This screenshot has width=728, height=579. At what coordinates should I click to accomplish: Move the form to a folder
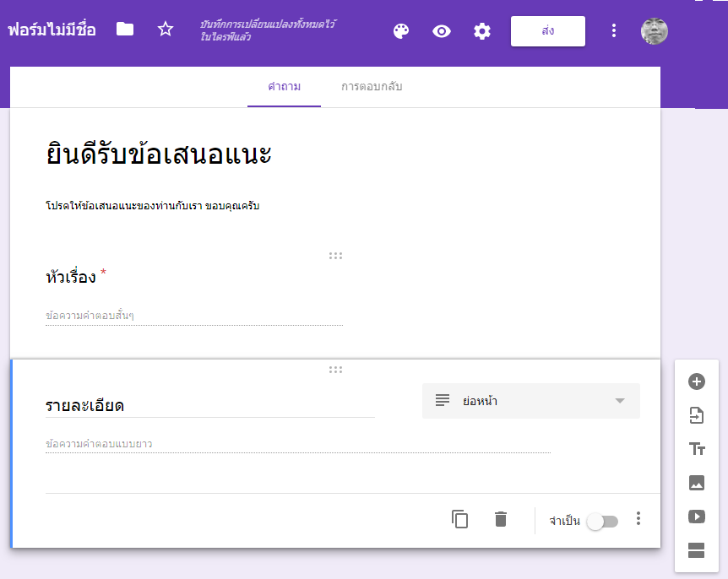pos(125,30)
